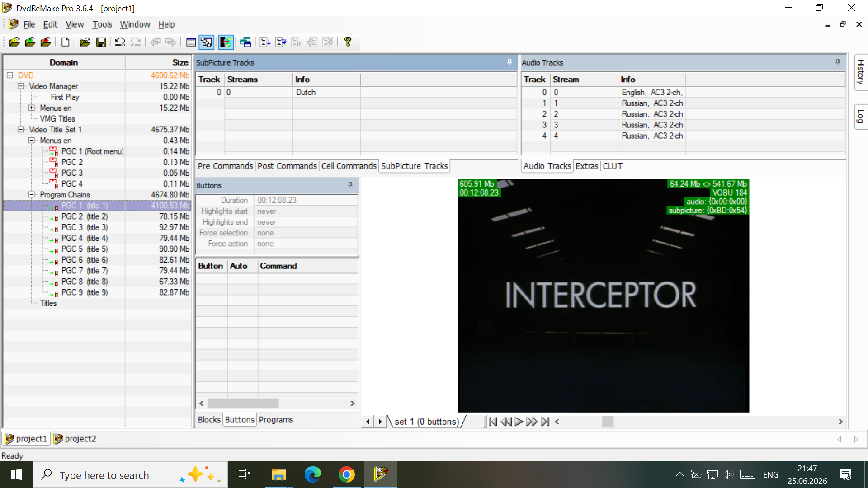Pin the SubPicture Tracks panel
This screenshot has height=488, width=868.
[509, 62]
